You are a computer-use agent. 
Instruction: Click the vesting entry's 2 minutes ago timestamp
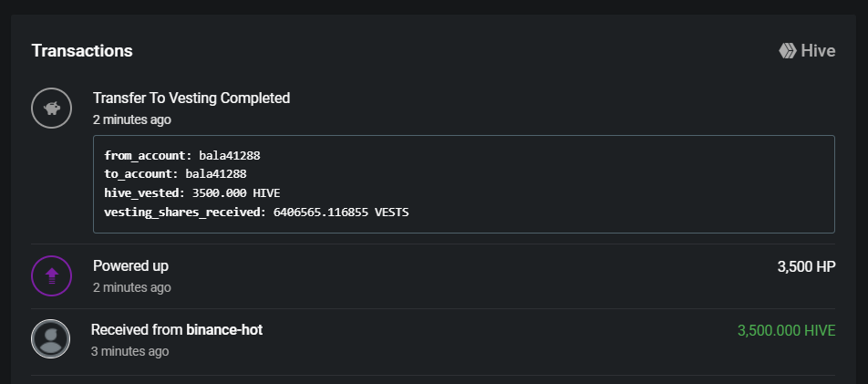click(x=131, y=119)
